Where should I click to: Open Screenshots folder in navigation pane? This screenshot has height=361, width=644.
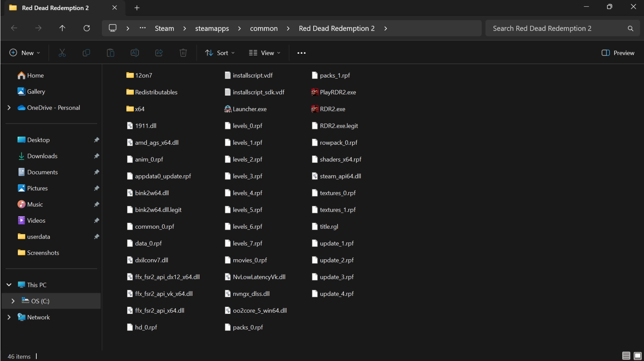[38, 253]
